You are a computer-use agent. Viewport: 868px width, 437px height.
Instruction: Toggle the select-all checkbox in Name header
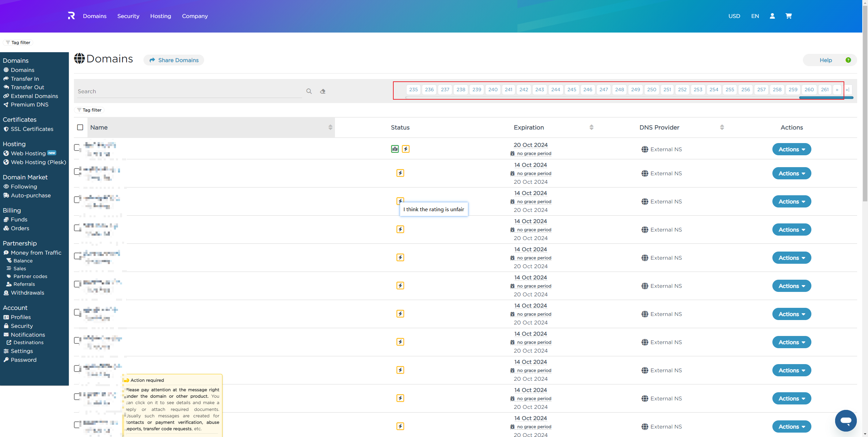(80, 127)
